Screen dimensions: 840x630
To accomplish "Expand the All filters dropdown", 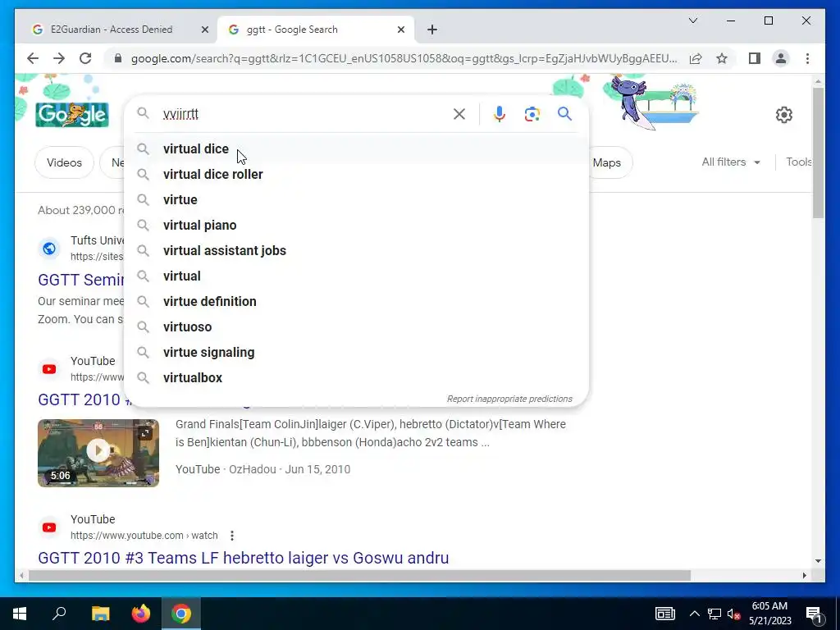I will tap(731, 162).
